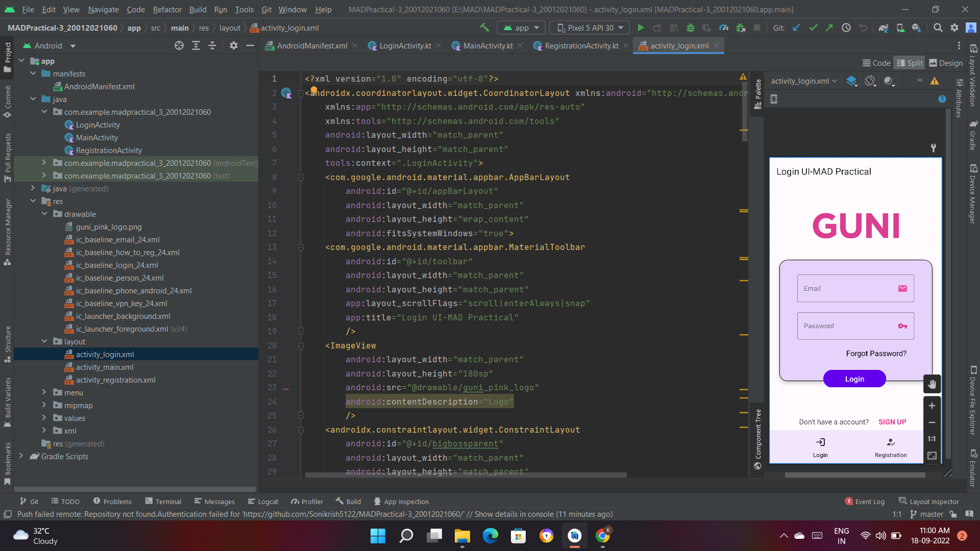Click the Debug app bug icon

[691, 28]
